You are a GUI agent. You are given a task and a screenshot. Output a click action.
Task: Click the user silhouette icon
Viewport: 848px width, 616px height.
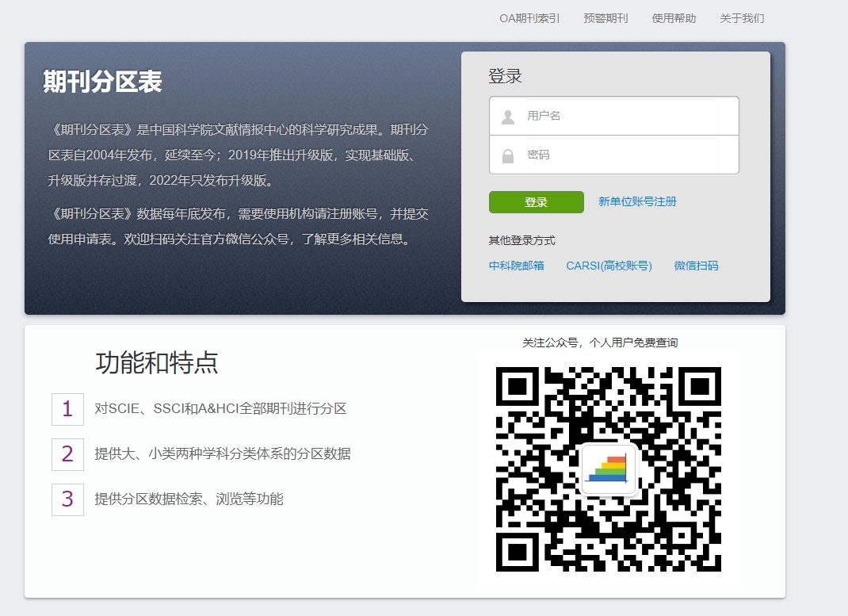click(x=508, y=117)
